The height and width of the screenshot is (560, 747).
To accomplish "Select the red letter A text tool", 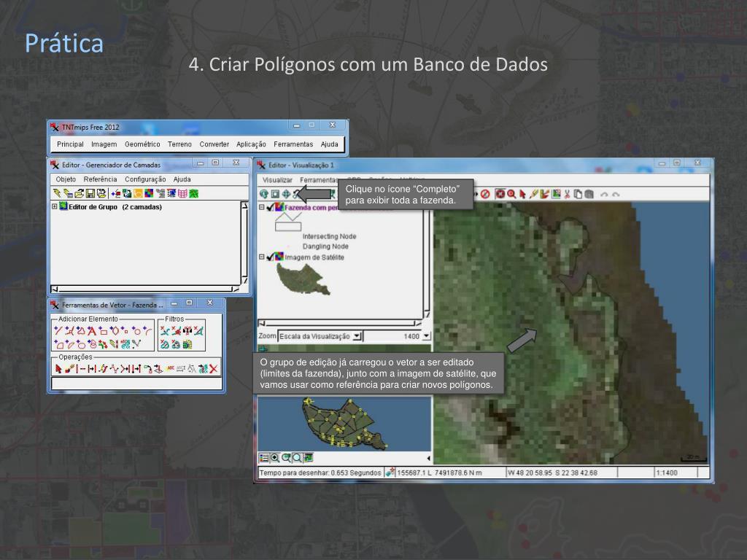I will point(91,331).
